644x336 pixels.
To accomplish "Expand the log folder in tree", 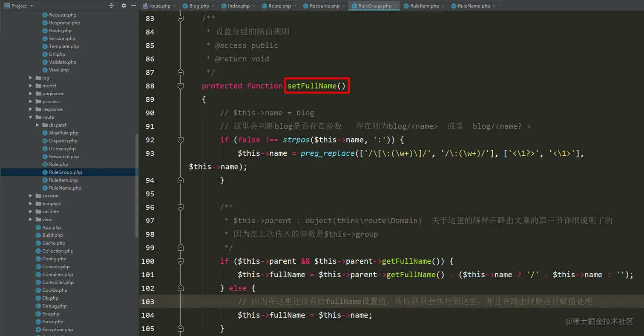I will pyautogui.click(x=31, y=78).
